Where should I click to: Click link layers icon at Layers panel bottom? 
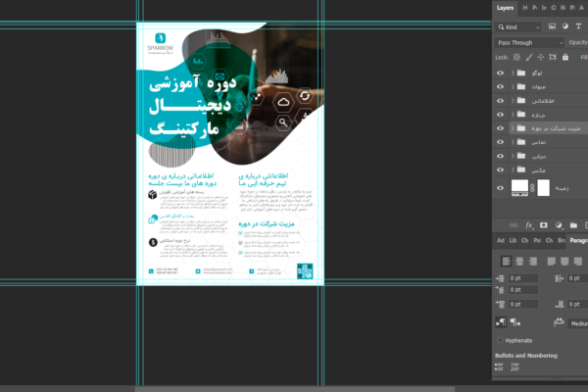point(514,225)
